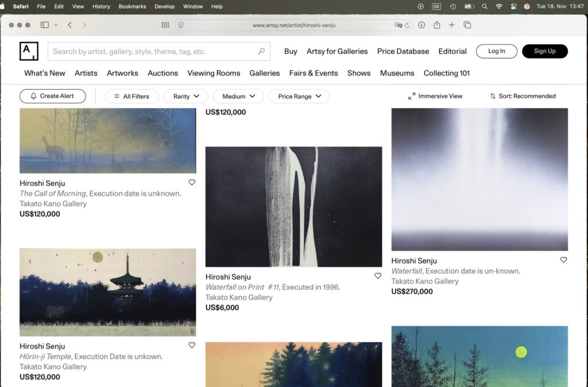This screenshot has height=387, width=588.
Task: Click the Safari back arrow
Action: pos(69,25)
